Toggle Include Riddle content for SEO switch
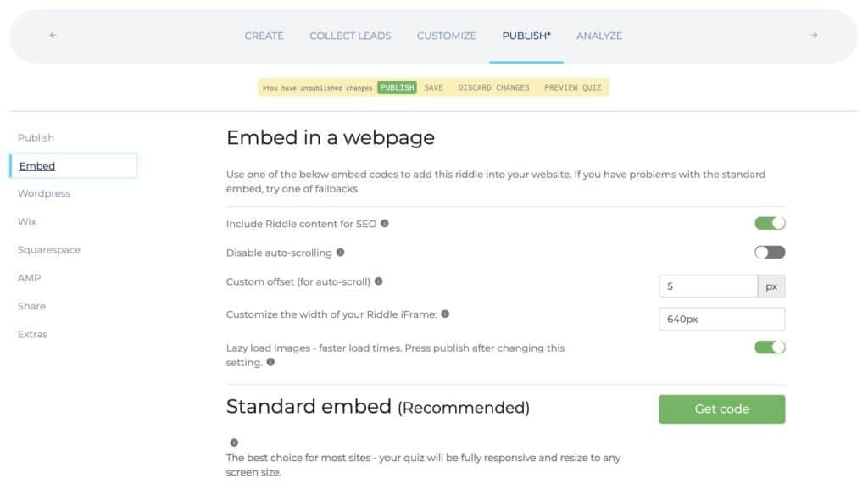The width and height of the screenshot is (868, 495). 770,223
